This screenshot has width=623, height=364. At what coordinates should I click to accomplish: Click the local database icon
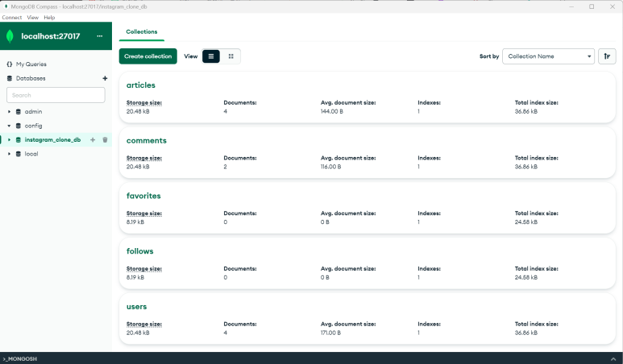pos(19,154)
